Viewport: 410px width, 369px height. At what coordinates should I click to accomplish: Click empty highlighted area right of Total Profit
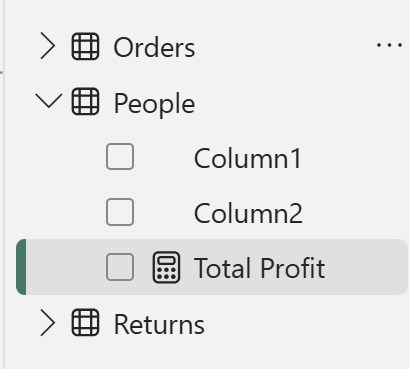365,267
